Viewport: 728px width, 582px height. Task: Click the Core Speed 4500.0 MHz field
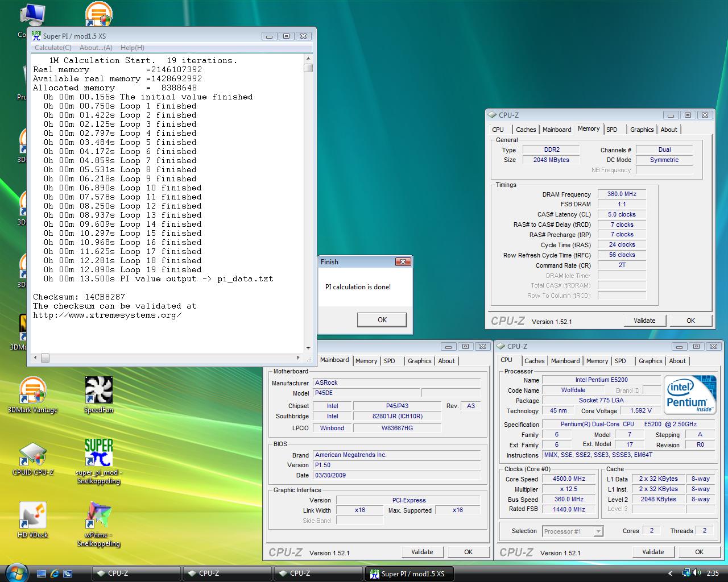click(569, 479)
